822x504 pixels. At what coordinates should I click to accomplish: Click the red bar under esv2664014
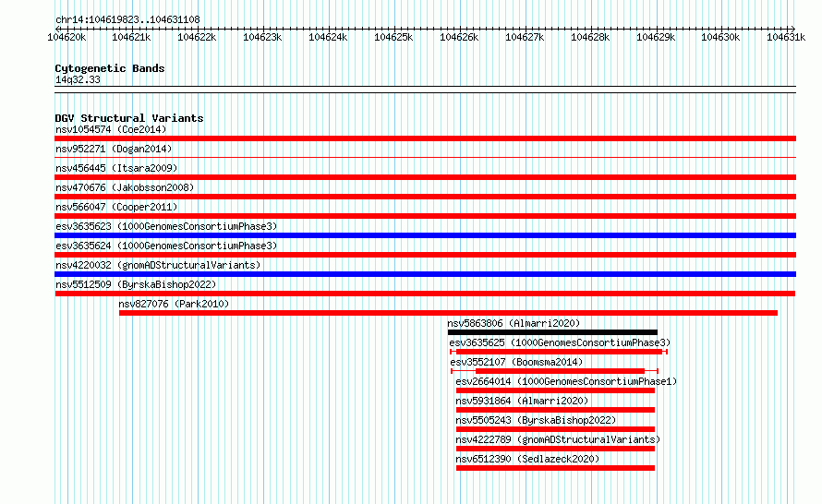[556, 390]
